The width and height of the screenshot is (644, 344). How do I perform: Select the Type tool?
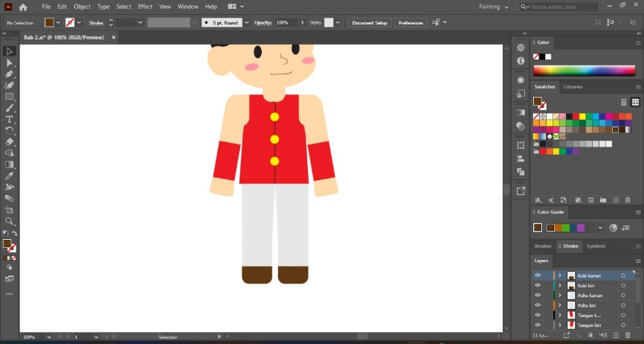9,119
